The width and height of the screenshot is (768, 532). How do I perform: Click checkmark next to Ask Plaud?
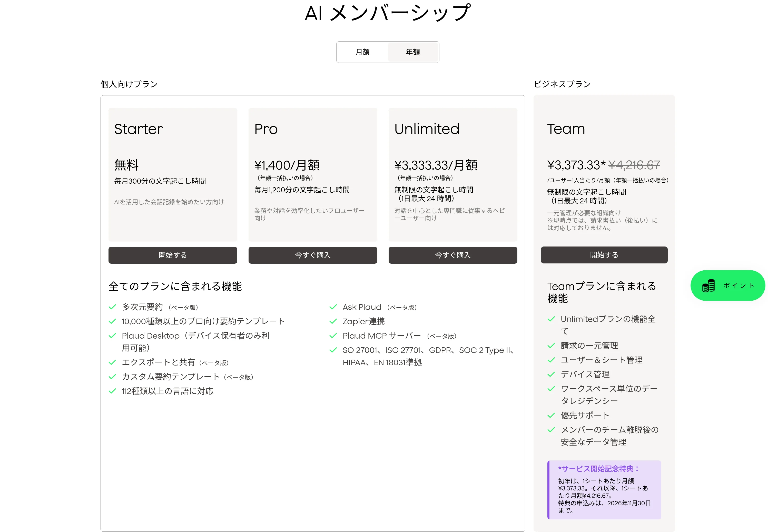(x=333, y=307)
